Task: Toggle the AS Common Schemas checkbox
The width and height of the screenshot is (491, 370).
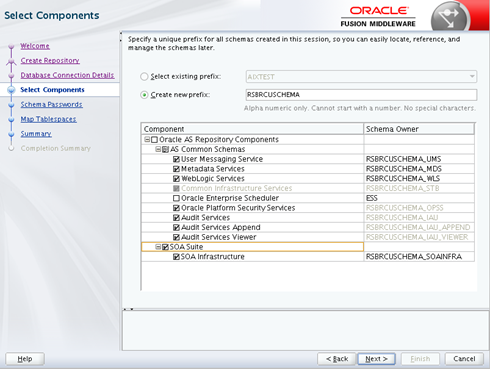Action: coord(165,149)
